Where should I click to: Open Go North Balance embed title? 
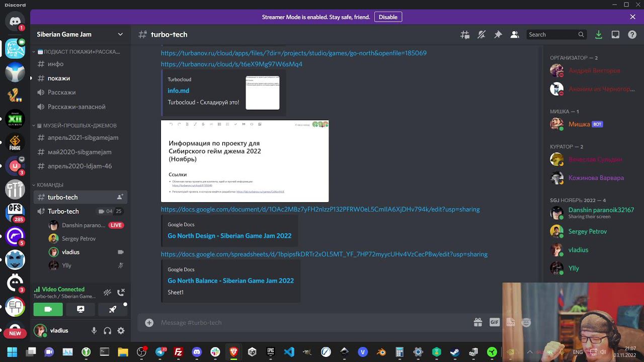point(230,281)
